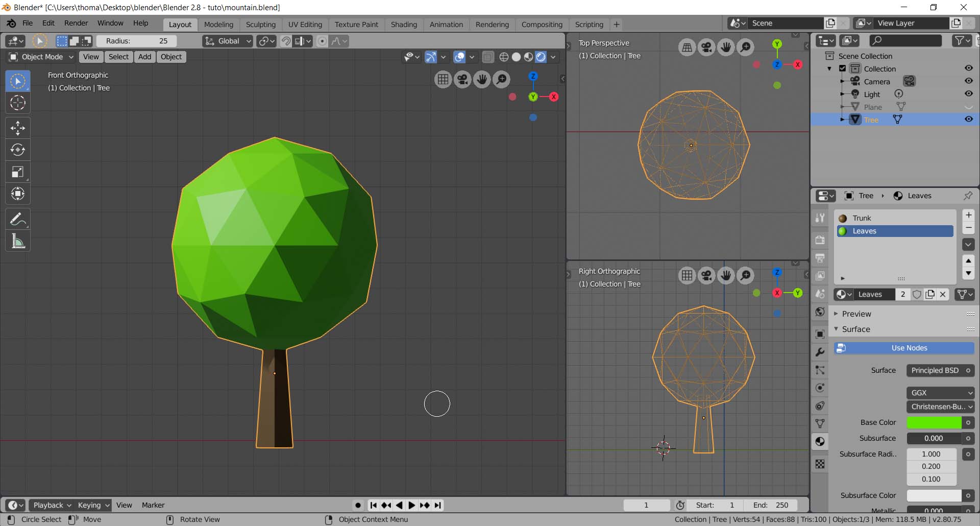Open the Modifiers wrench properties tab

pos(820,352)
